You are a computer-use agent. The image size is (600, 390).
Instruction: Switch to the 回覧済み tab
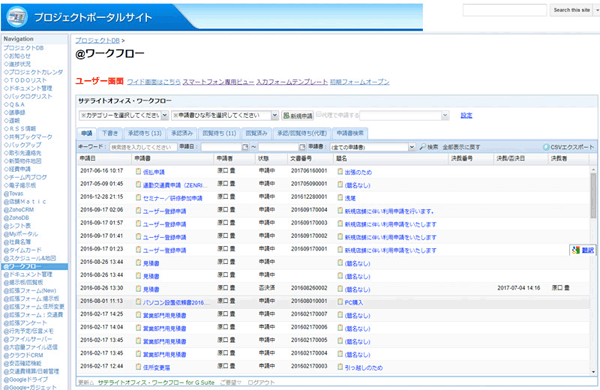pyautogui.click(x=256, y=133)
